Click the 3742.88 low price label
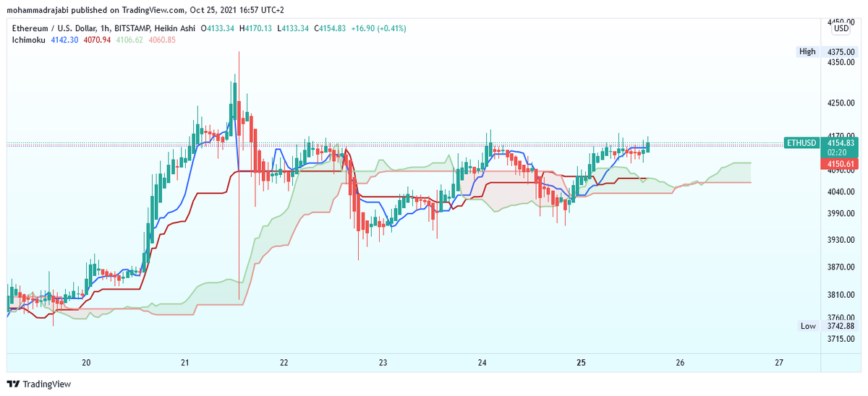This screenshot has height=396, width=868. coord(842,327)
